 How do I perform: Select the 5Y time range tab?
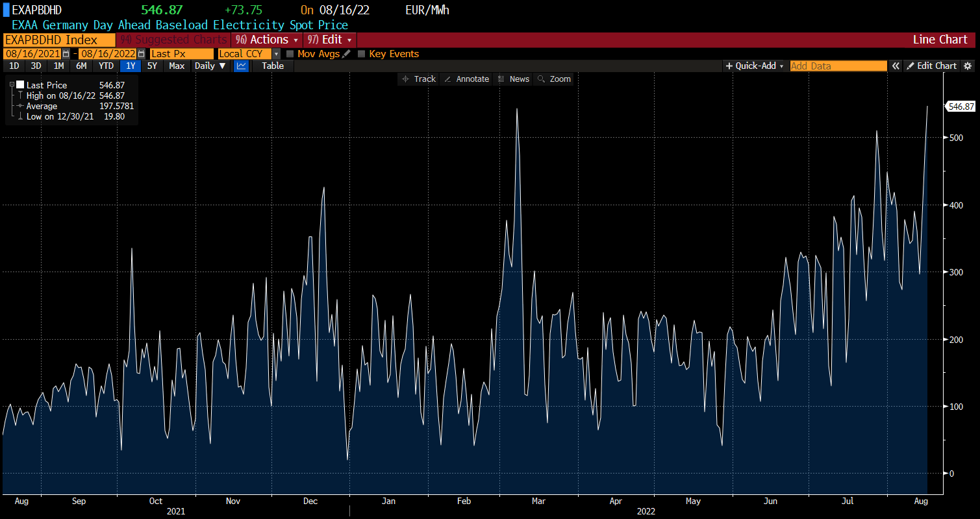click(x=151, y=66)
